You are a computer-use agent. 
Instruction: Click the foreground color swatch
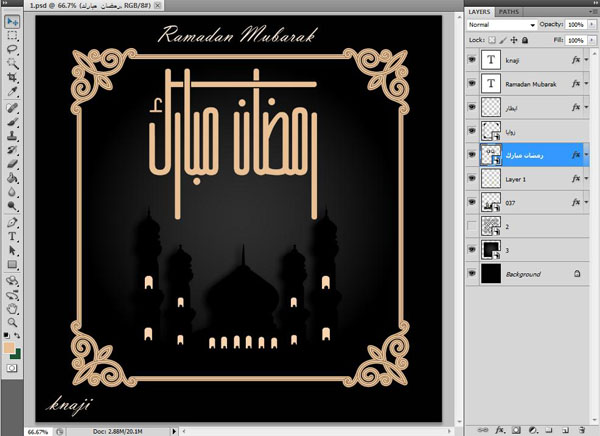coord(9,347)
